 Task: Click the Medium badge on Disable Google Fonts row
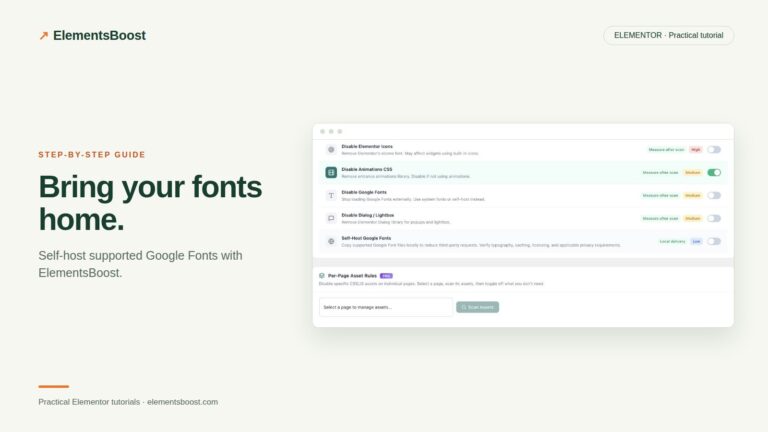click(693, 195)
